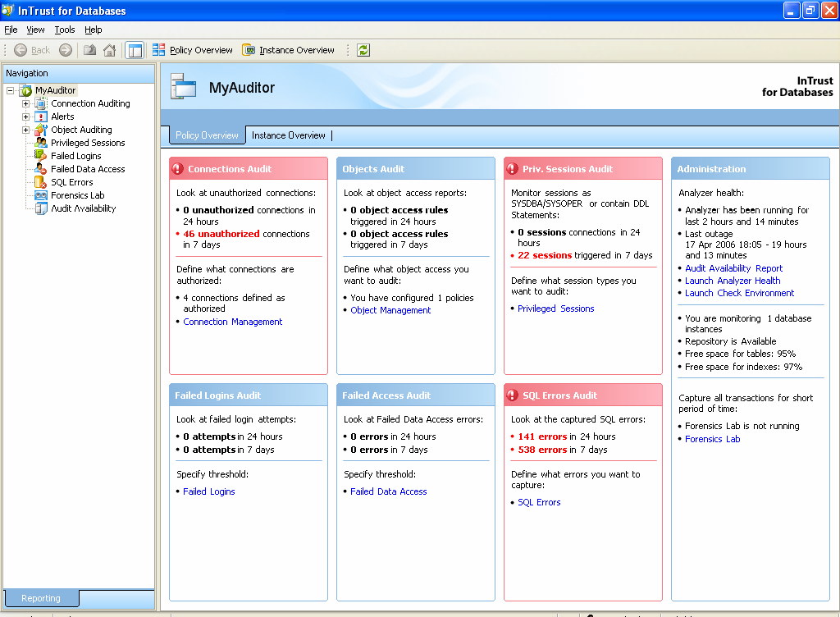
Task: Open the Audit Availability Report link
Action: (x=733, y=268)
